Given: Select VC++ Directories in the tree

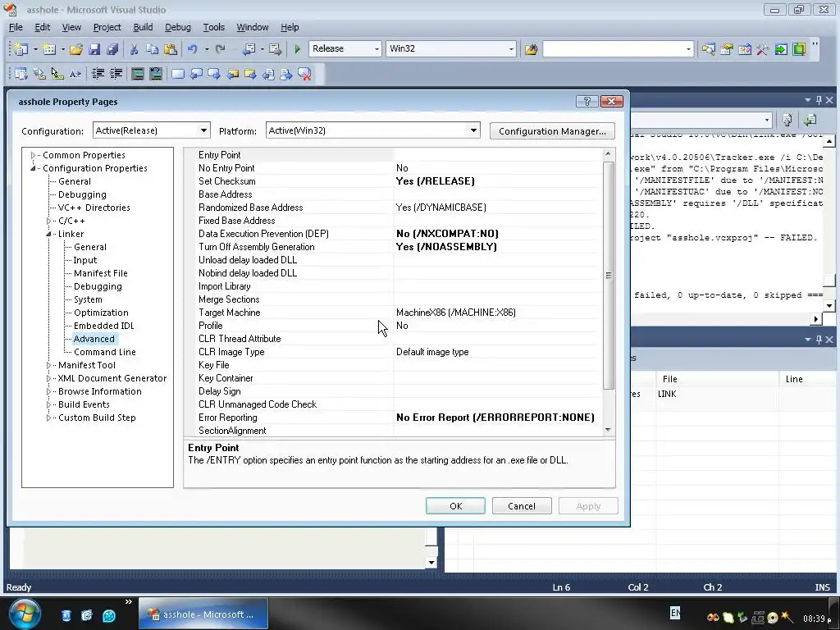Looking at the screenshot, I should point(94,208).
